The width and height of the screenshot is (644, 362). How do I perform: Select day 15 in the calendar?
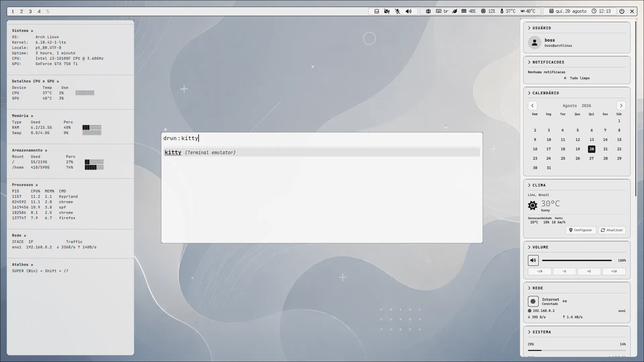[619, 140]
